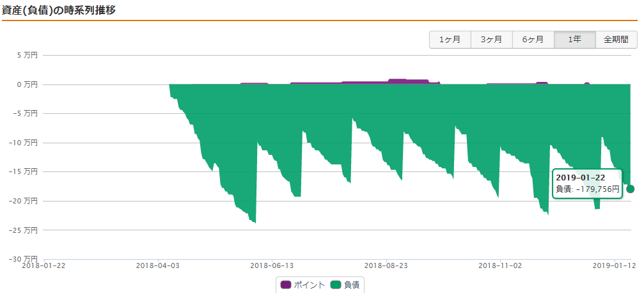Screen dimensions: 644x293
Task: Click the 資産(負債)の時系列推移 heading
Action: point(59,11)
